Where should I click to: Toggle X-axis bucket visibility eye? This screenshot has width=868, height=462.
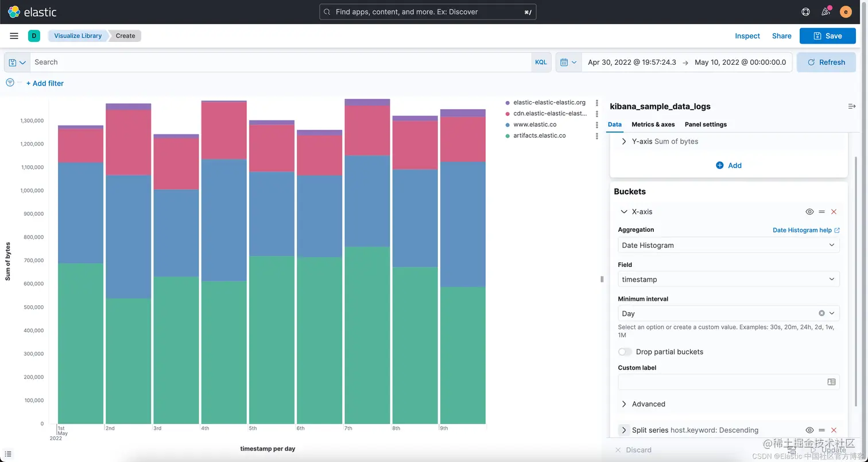809,212
